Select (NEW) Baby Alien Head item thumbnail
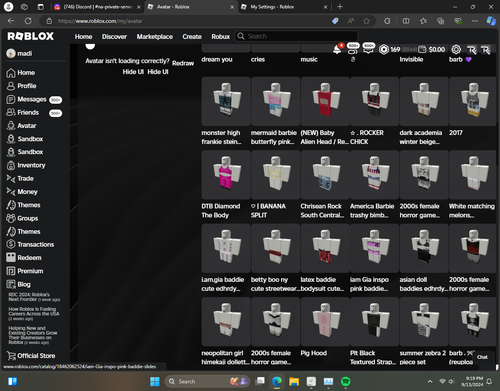Viewport: 500px width, 391px height. tap(325, 101)
